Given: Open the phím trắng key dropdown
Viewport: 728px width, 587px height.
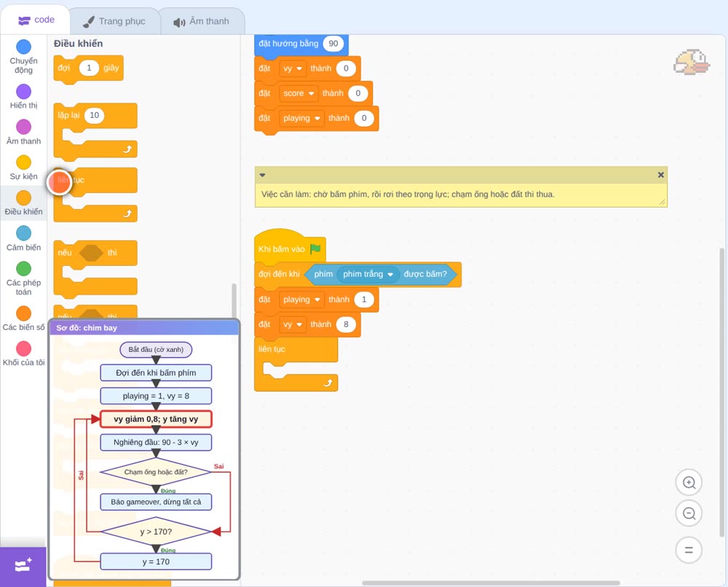Looking at the screenshot, I should point(368,275).
